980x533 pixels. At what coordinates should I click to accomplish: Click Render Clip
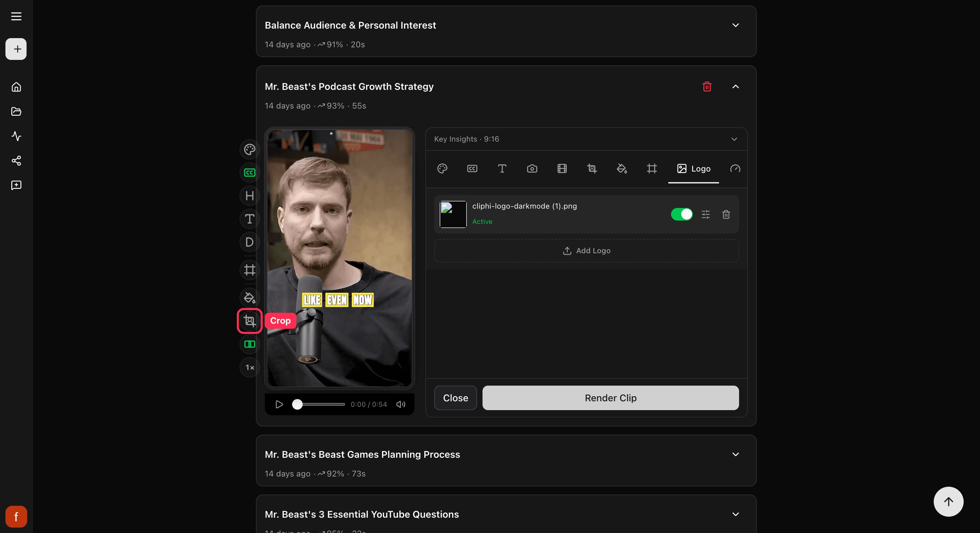point(610,398)
